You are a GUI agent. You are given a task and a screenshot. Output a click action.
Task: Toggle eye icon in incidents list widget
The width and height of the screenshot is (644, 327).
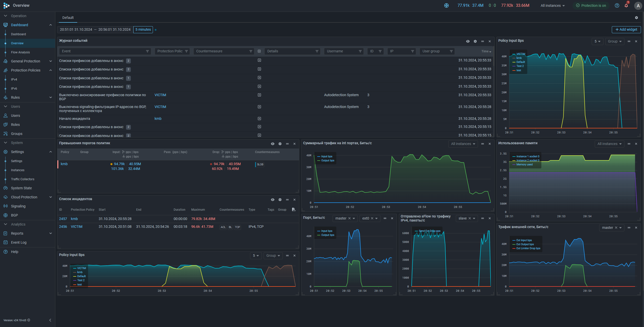click(272, 200)
